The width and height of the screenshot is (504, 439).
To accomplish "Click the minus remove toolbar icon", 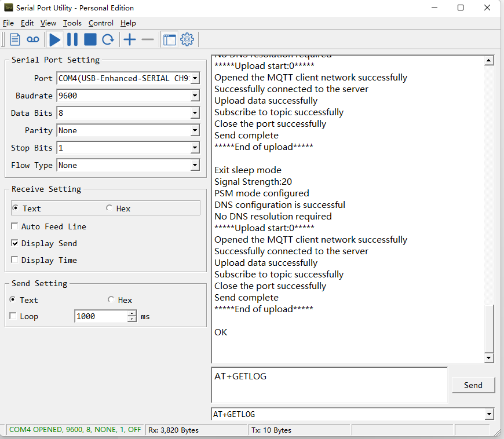I will (x=148, y=39).
